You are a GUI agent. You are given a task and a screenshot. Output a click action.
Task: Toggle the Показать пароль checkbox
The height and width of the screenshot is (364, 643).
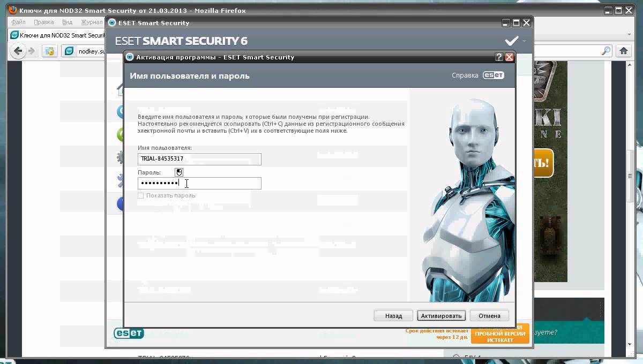141,195
